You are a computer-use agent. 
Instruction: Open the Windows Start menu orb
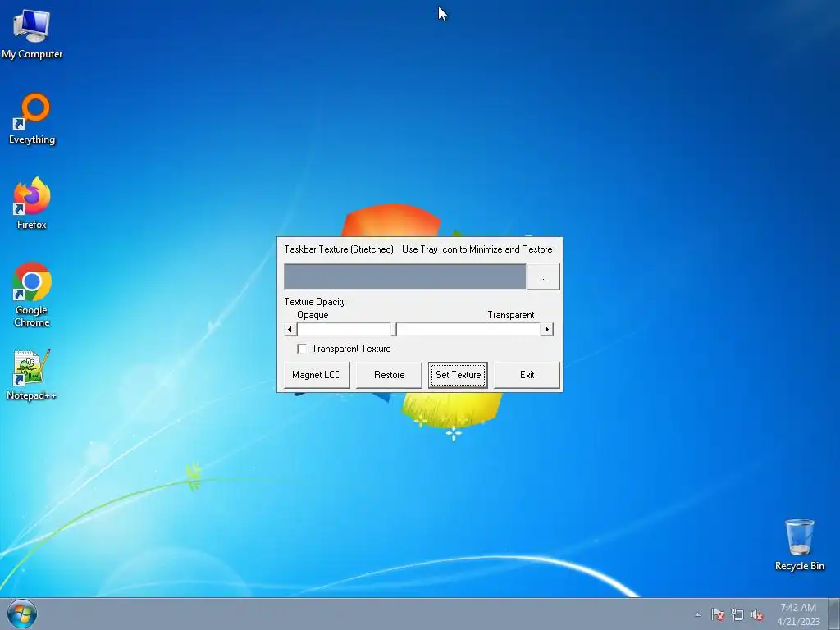pos(22,614)
